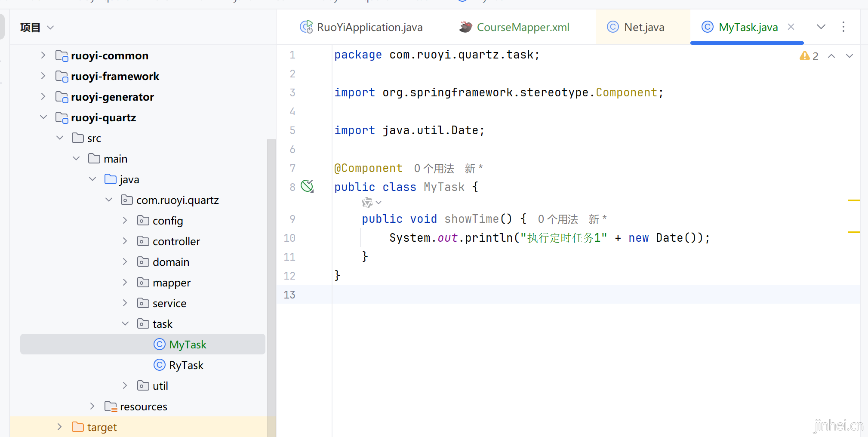Collapse the task package
Viewport: 868px width, 437px height.
click(x=125, y=323)
